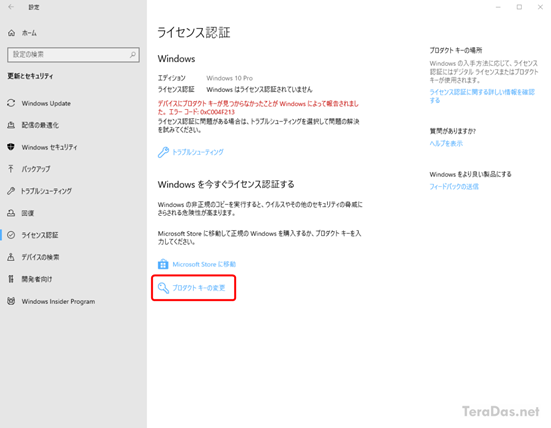Click the key icon for プロダクト キーの変更
551x428 pixels.
(x=163, y=288)
